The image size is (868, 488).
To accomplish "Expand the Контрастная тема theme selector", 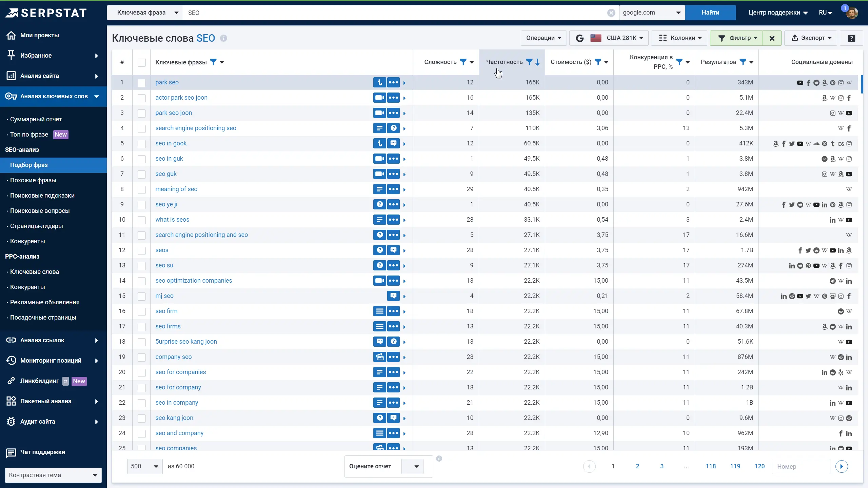I will click(53, 475).
